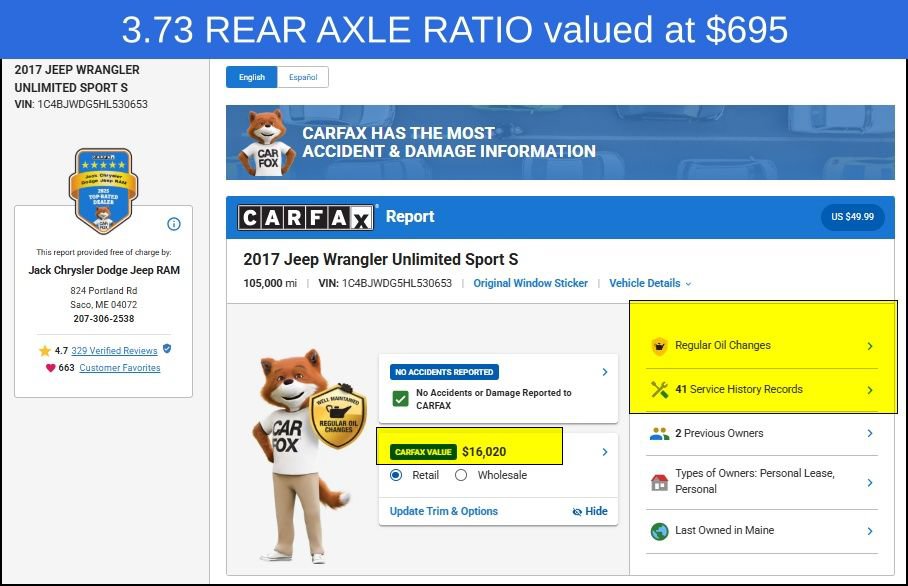908x586 pixels.
Task: Click the 2 Previous Owners label text
Action: tap(719, 433)
